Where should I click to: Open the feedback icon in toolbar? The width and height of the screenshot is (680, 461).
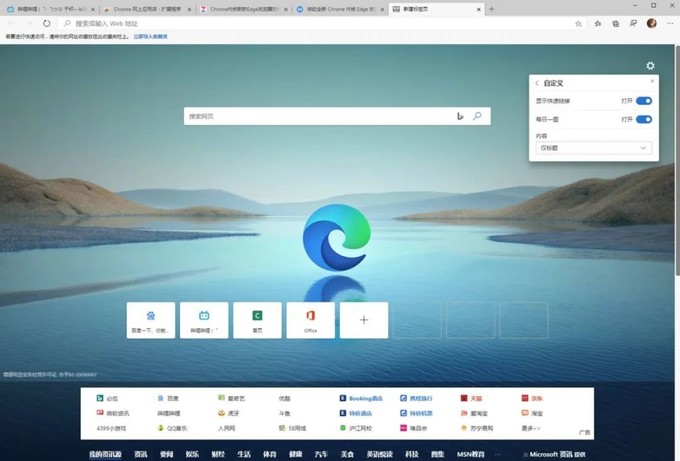[x=633, y=23]
